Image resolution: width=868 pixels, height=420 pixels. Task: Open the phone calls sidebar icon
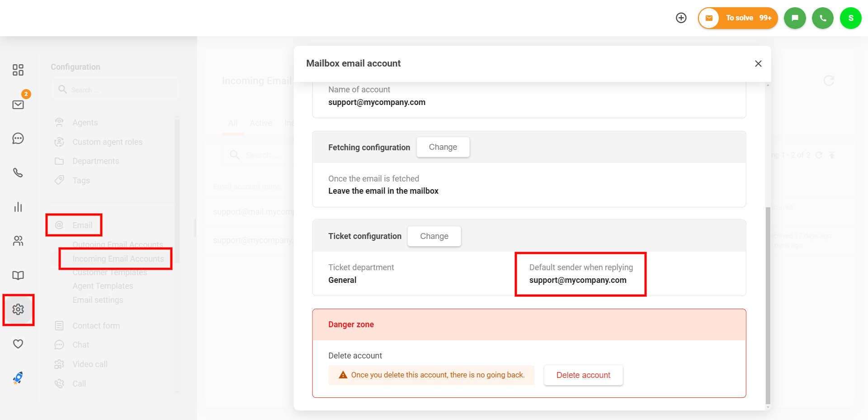coord(18,172)
